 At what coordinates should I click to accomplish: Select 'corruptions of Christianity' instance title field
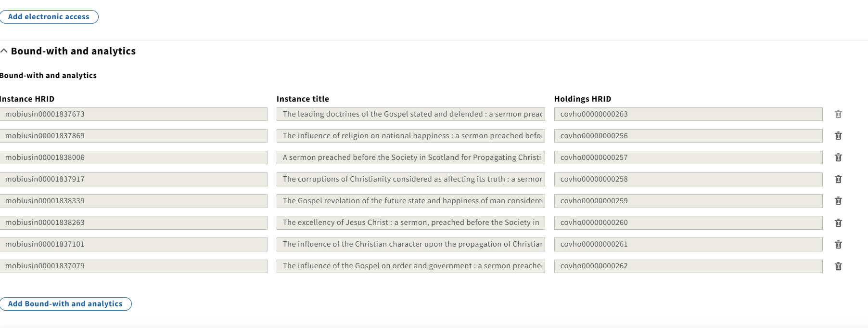click(411, 179)
